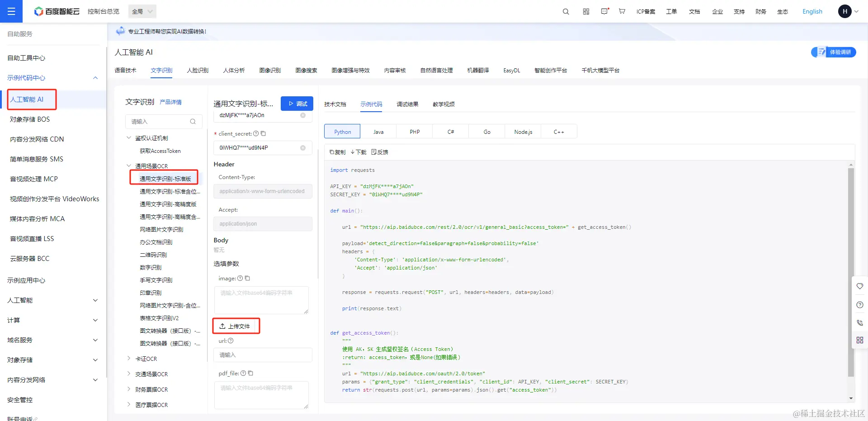Image resolution: width=868 pixels, height=421 pixels.
Task: Select 获取AccessToken in the tree
Action: (160, 151)
